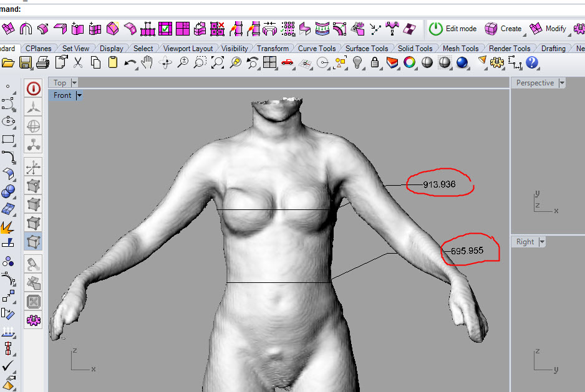Open the Right viewport dropdown arrow
This screenshot has height=392, width=585.
click(x=542, y=242)
